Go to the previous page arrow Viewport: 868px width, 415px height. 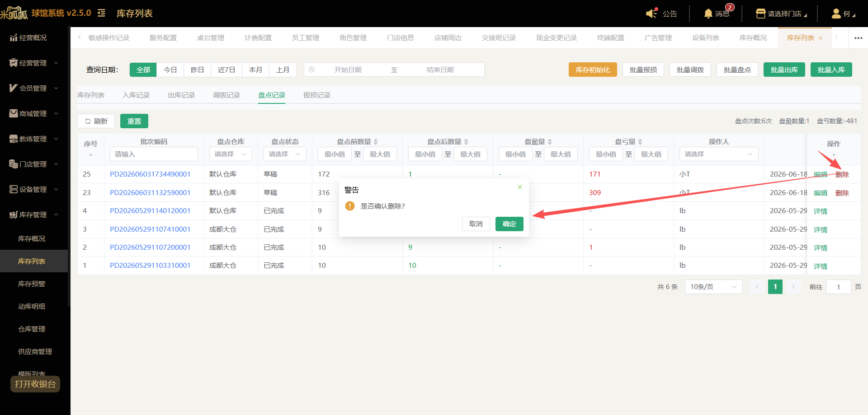(x=757, y=287)
